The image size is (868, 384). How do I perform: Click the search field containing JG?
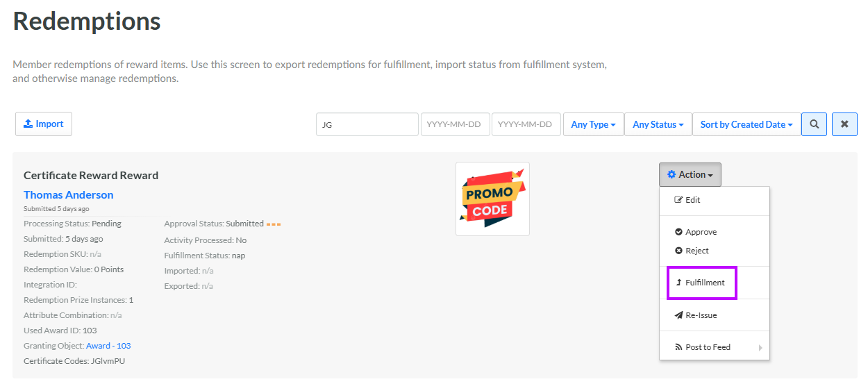click(367, 124)
